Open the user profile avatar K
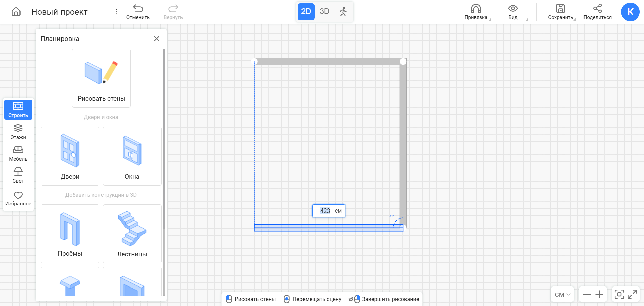The width and height of the screenshot is (644, 306). (x=630, y=12)
